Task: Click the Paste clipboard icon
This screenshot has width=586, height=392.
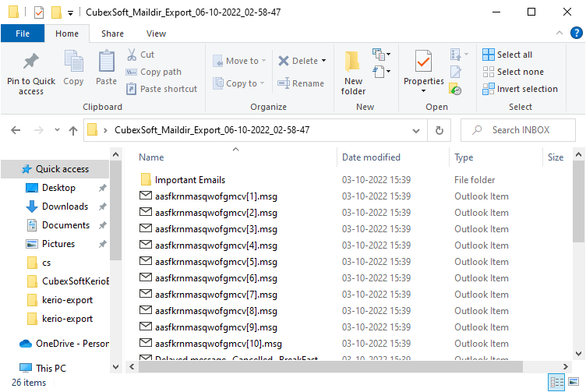Action: 107,61
